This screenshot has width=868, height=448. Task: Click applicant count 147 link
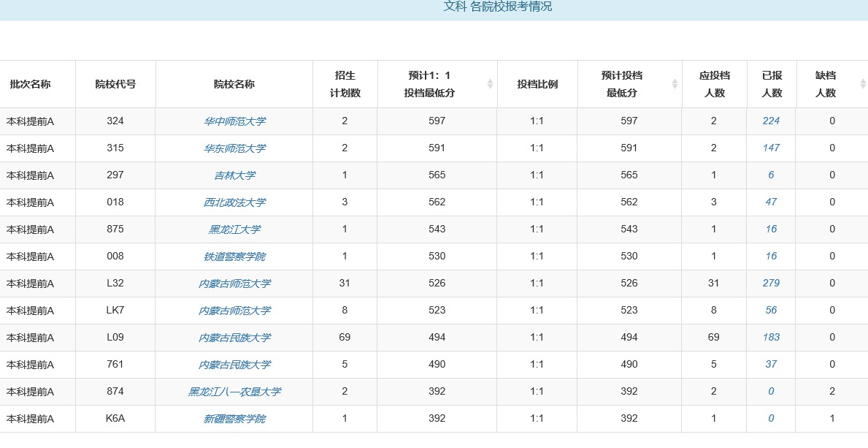(771, 148)
